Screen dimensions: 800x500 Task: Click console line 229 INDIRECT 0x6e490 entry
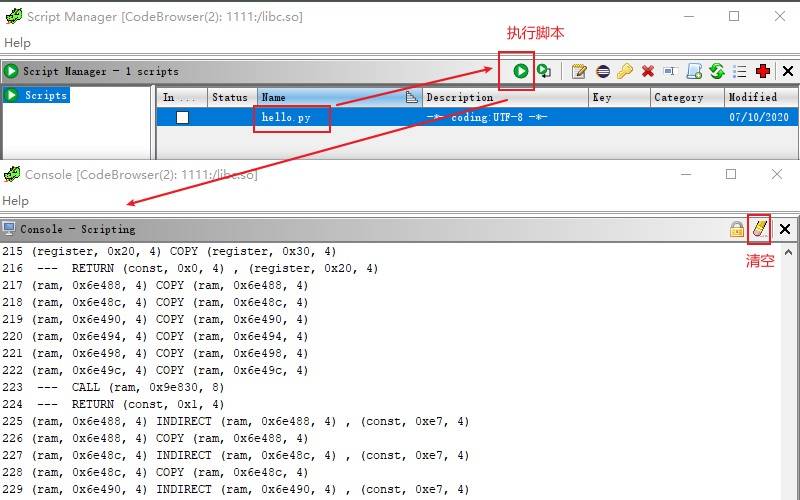[235, 489]
